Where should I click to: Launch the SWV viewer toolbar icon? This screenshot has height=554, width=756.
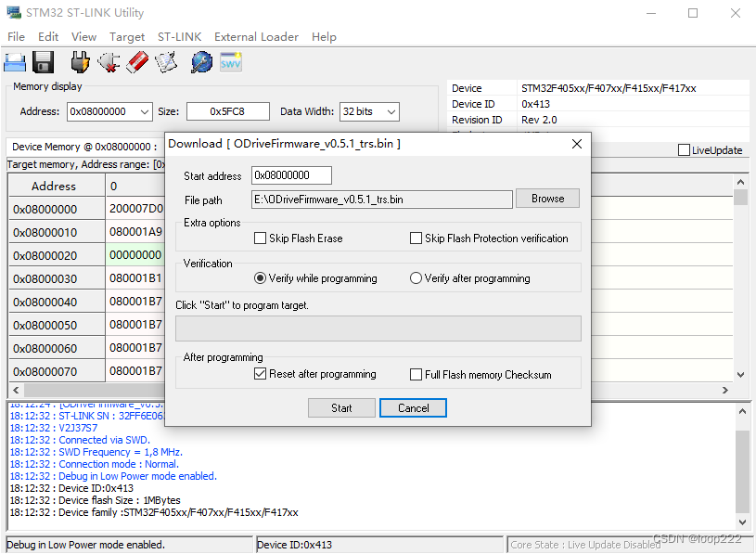click(x=230, y=61)
